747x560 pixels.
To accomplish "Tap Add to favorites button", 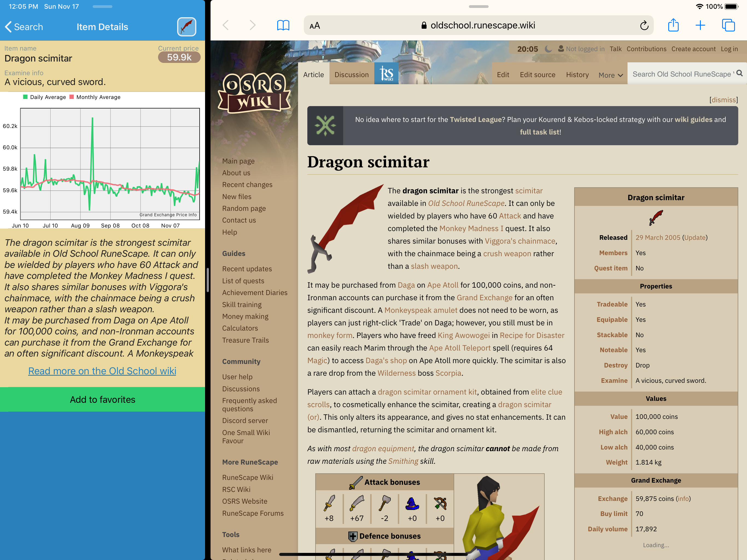I will click(102, 399).
